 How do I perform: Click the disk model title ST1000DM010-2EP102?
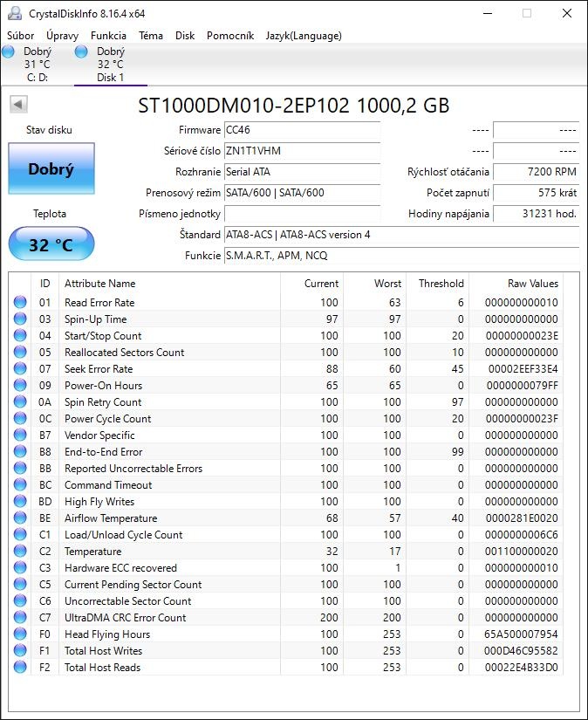[x=243, y=106]
